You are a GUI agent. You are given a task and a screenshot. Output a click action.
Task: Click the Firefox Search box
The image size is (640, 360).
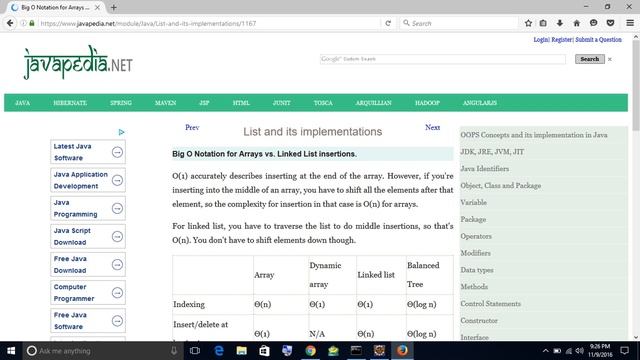[459, 23]
